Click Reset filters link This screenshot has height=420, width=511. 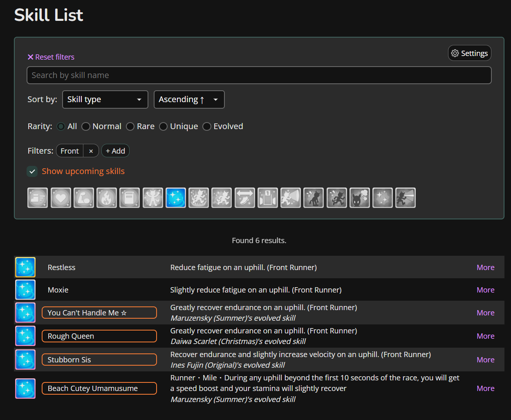click(x=51, y=57)
